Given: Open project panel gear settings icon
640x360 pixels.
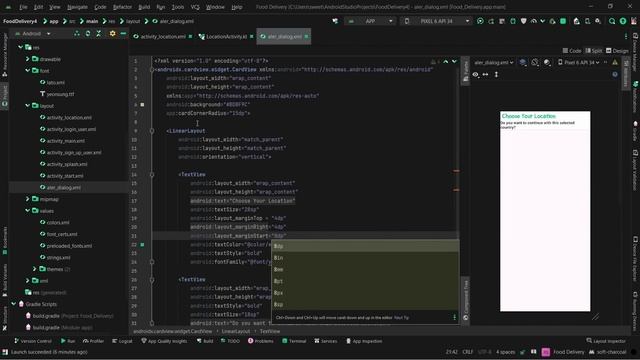Looking at the screenshot, I should [x=112, y=33].
